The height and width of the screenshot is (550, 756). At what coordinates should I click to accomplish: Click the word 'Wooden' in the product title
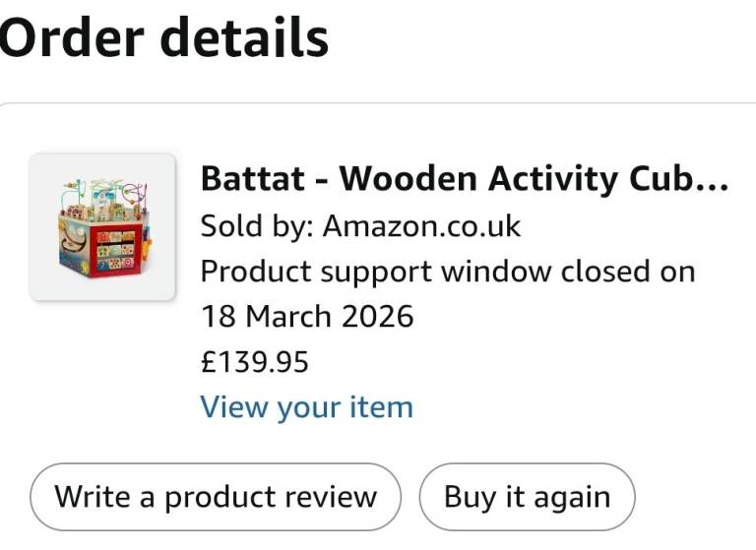pos(408,179)
